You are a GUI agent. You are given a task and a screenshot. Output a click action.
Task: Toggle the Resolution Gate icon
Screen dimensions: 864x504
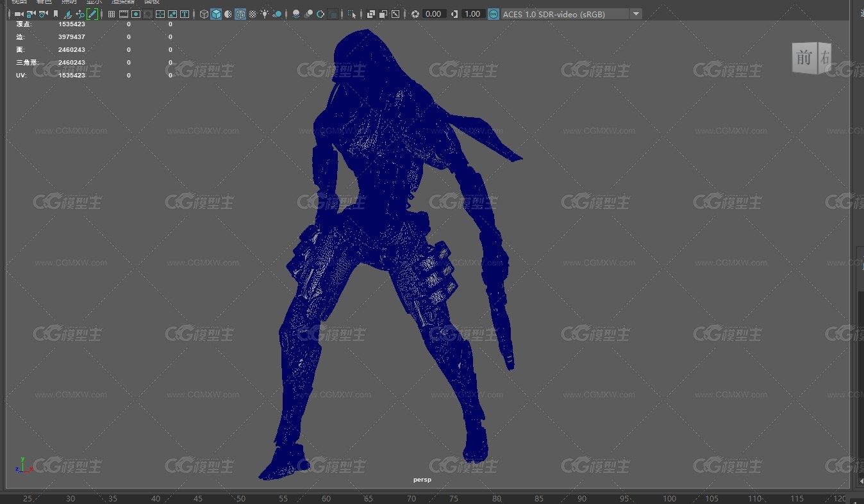coord(136,13)
